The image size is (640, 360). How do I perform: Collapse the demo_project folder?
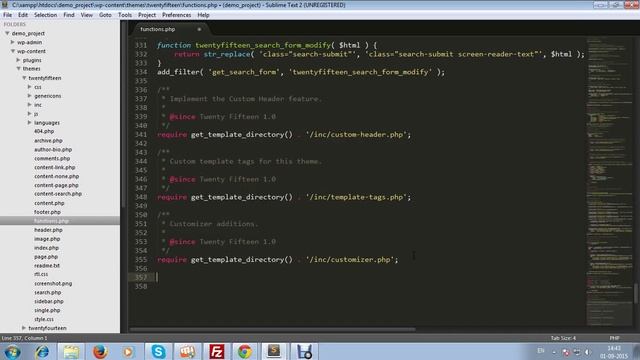7,33
